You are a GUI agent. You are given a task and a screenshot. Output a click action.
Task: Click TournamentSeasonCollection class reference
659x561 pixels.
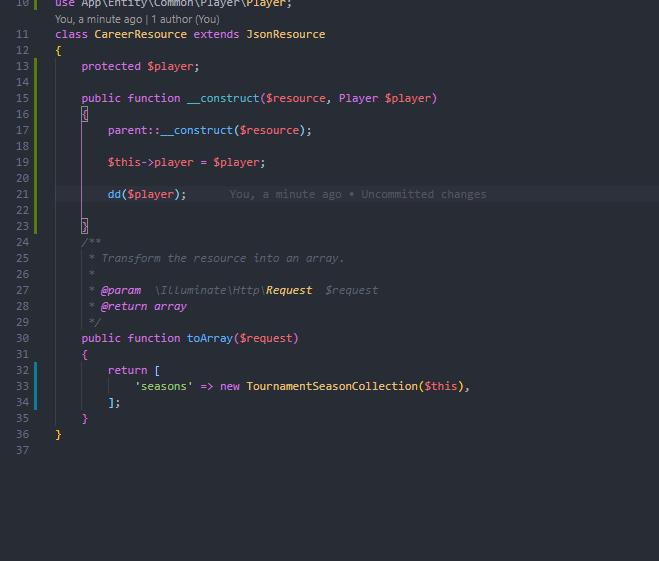[x=332, y=386]
